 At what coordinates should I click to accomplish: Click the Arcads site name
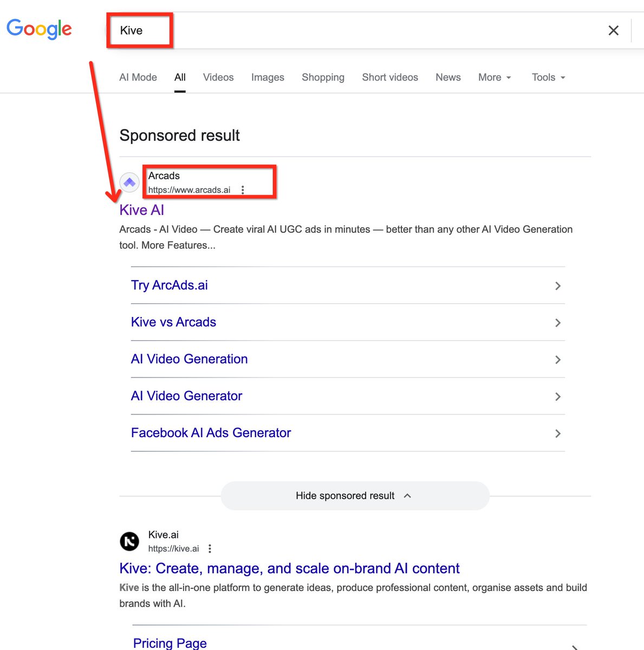point(164,176)
